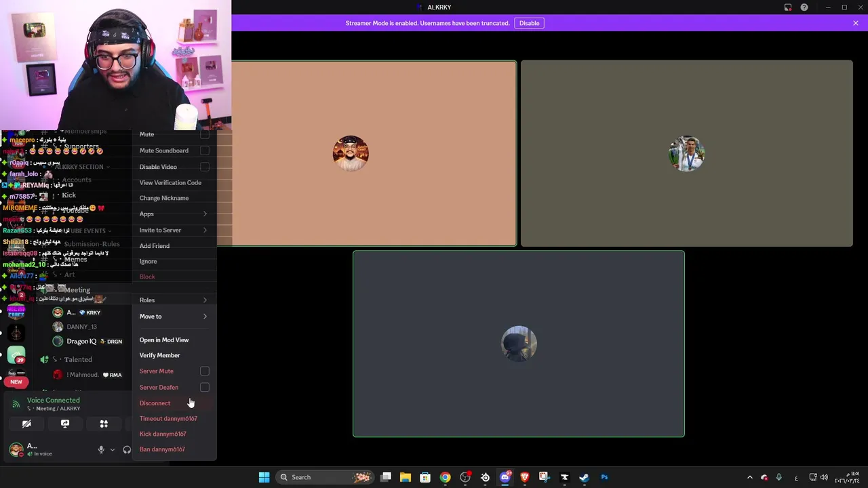Tick the Server Mute checkbox
The width and height of the screenshot is (868, 488).
click(x=205, y=371)
